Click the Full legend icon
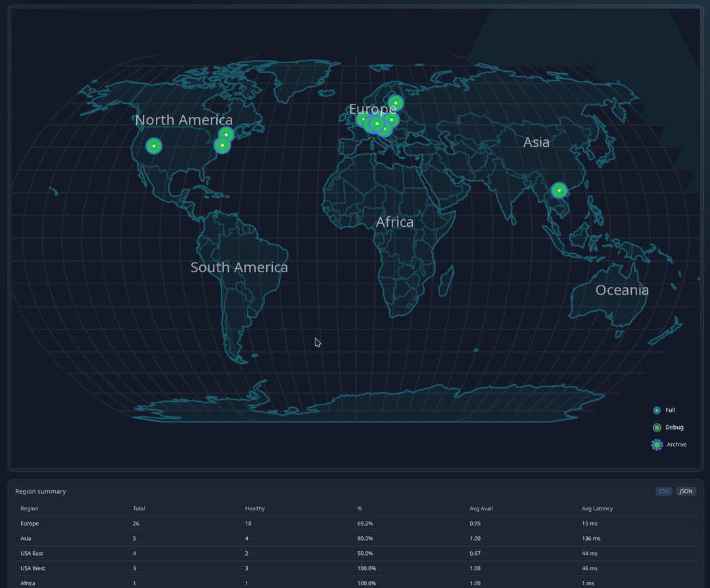Image resolution: width=710 pixels, height=588 pixels. (656, 410)
